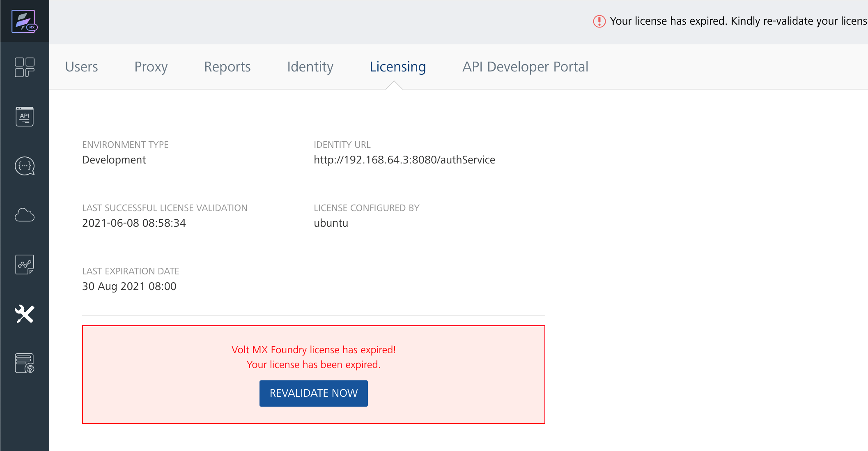The width and height of the screenshot is (868, 451).
Task: Click the REVALIDATE NOW button
Action: click(x=314, y=393)
